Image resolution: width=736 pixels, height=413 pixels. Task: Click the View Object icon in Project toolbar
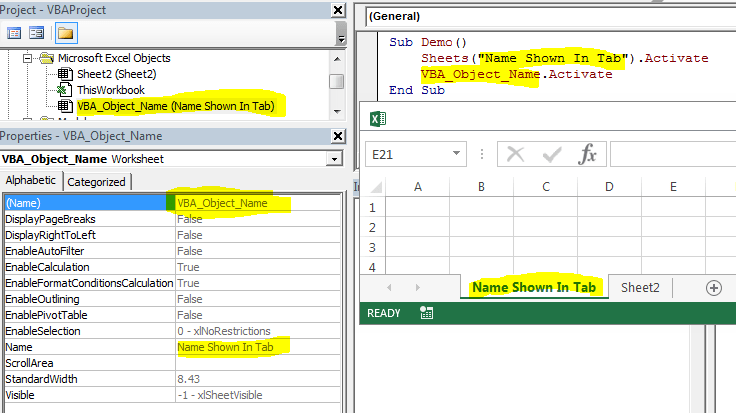click(x=37, y=33)
